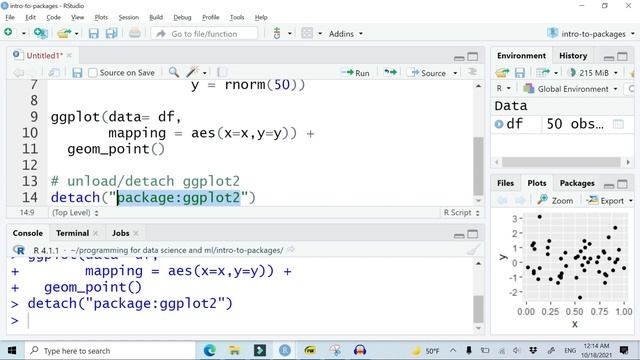Click the create project icon
This screenshot has width=640, height=360.
(40, 33)
